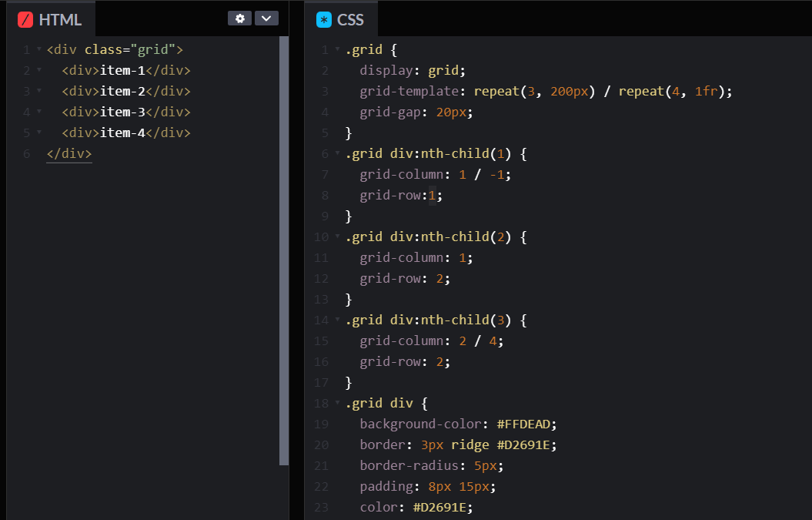
Task: Fold the item-3 div at HTML line 4
Action: (38, 112)
